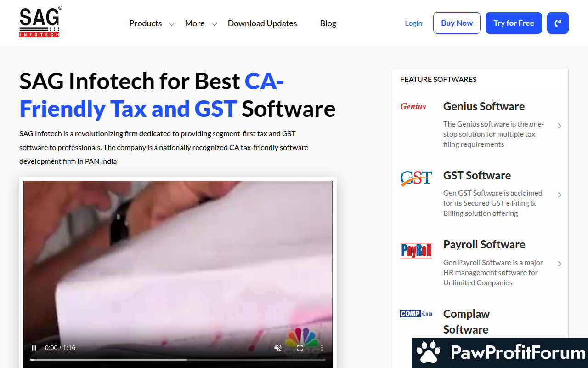The image size is (588, 368).
Task: Click the CompLaw software logo icon
Action: tap(416, 314)
